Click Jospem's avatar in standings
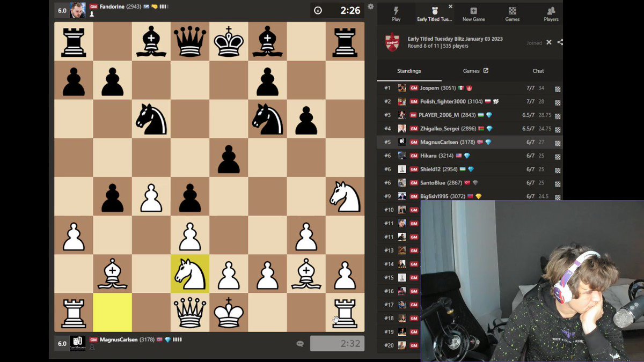The image size is (644, 362). 402,88
